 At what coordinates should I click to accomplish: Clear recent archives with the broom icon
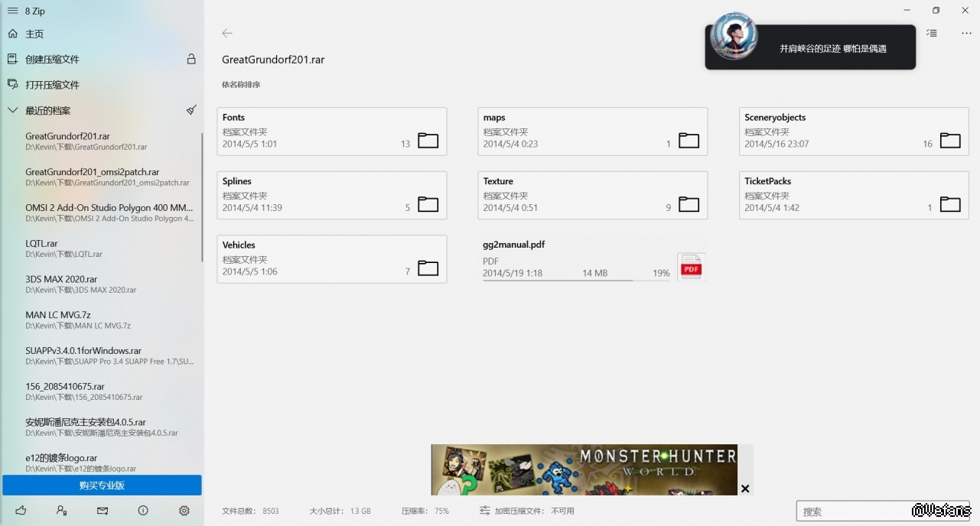click(x=191, y=110)
